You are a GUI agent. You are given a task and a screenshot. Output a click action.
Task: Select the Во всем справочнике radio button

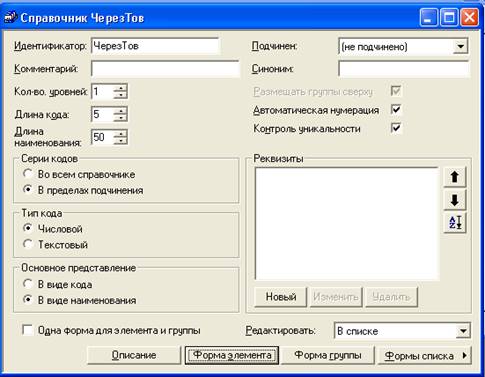tap(28, 174)
